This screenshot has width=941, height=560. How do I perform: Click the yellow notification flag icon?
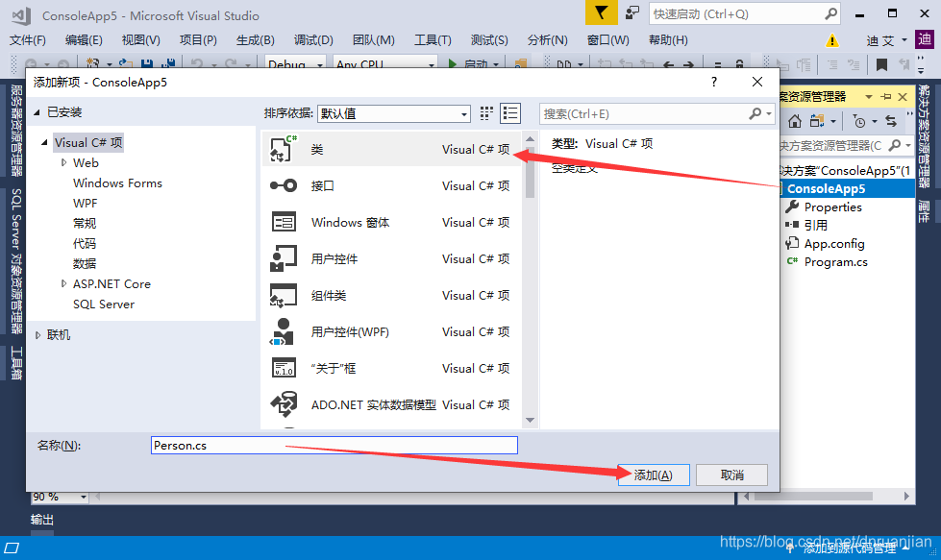[x=602, y=13]
